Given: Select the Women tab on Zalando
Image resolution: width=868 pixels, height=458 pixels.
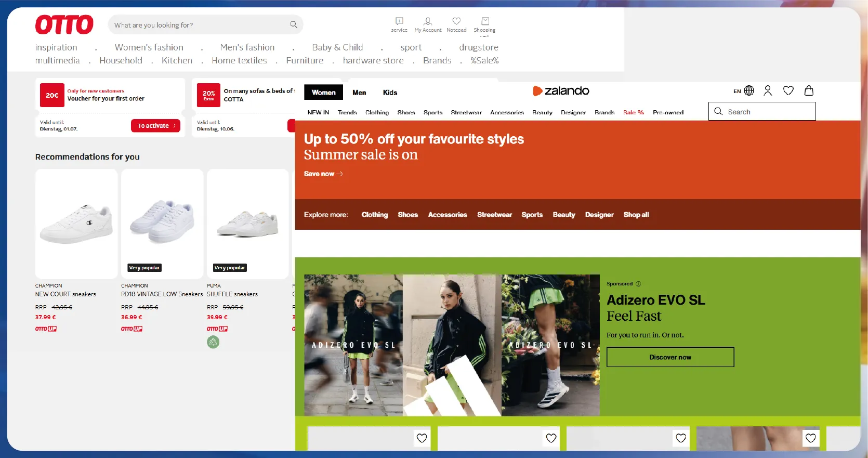Looking at the screenshot, I should [323, 92].
